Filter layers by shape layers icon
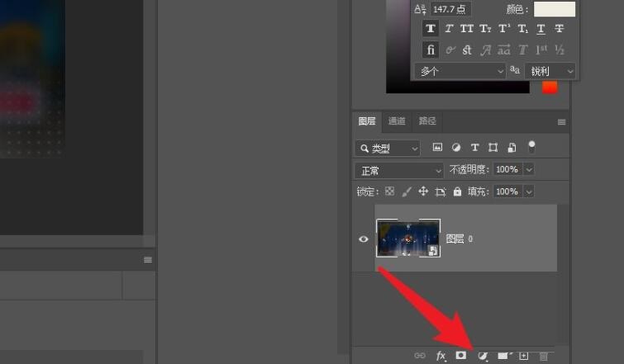Viewport: 624px width, 364px height. point(493,148)
